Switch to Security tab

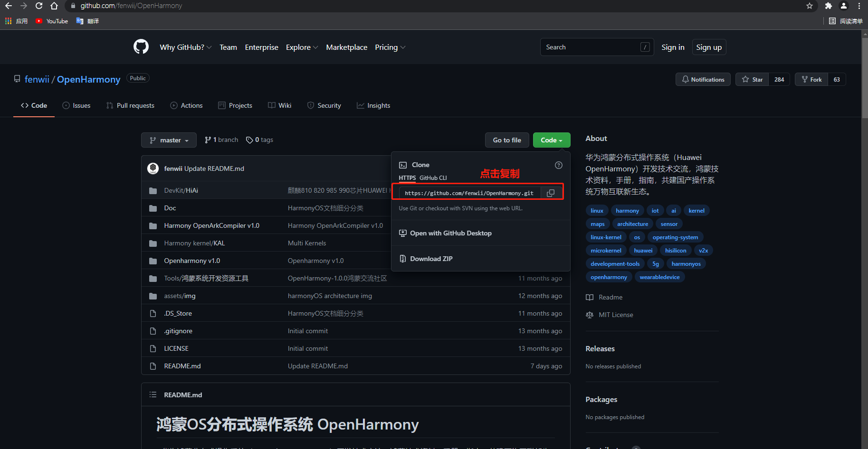[324, 105]
